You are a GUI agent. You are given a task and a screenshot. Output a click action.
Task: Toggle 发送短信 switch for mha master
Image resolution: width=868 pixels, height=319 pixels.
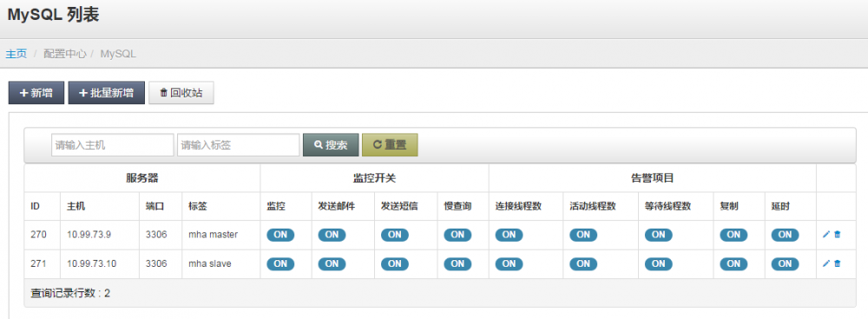[395, 235]
